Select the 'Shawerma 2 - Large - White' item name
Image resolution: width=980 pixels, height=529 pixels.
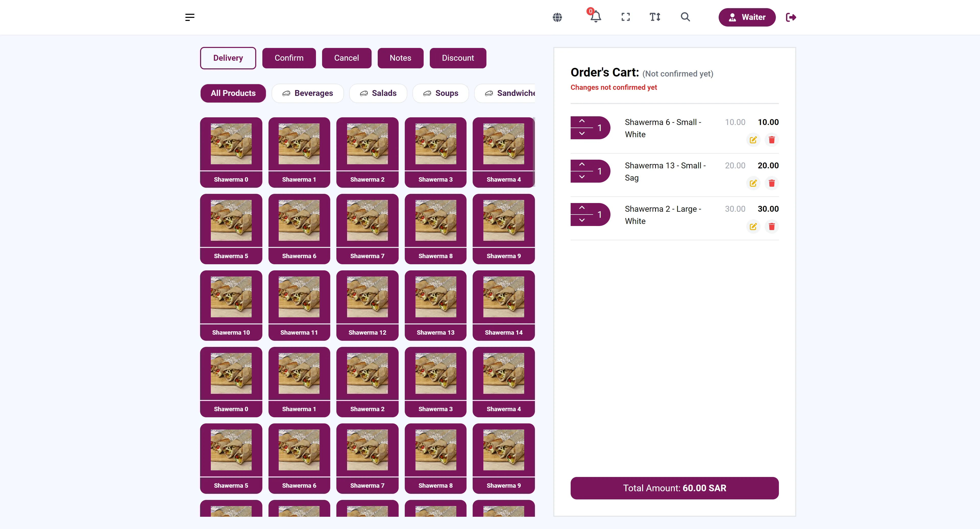tap(663, 215)
